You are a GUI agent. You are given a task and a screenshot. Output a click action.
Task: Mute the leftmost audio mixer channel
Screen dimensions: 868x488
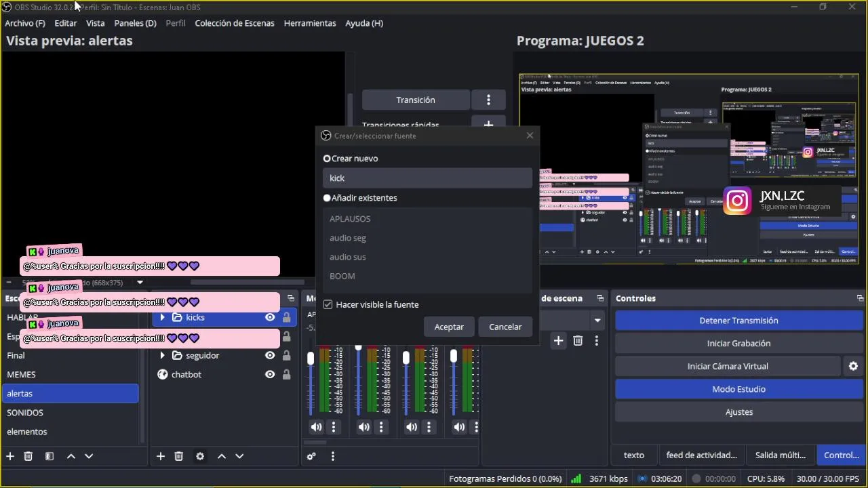pos(317,427)
